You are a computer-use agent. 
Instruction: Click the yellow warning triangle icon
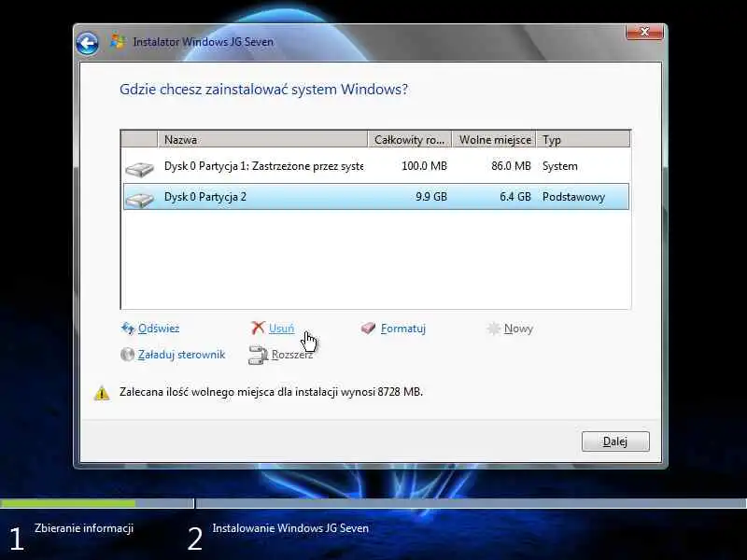pos(102,393)
